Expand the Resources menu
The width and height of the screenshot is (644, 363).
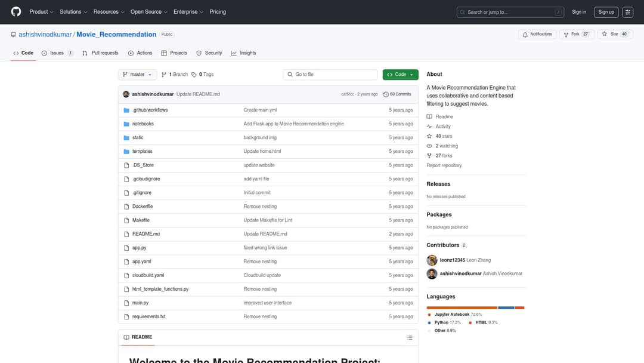pos(109,12)
